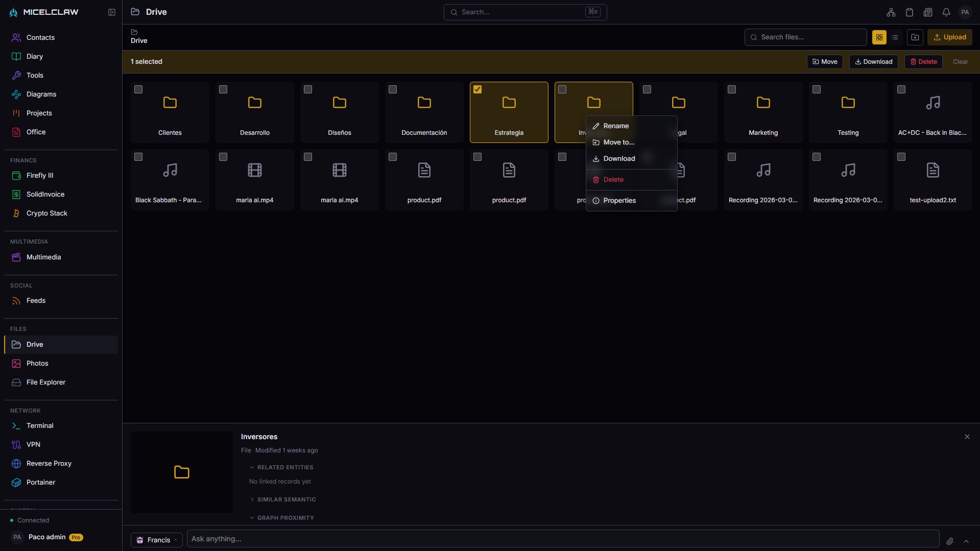The width and height of the screenshot is (980, 551).
Task: Open the clipboard panel in top bar
Action: [909, 12]
